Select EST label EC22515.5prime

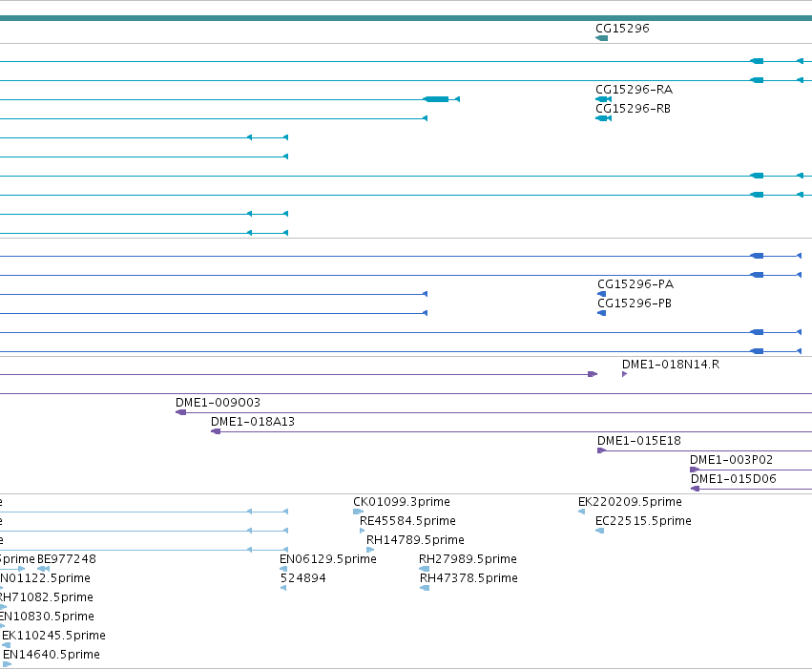tap(643, 521)
